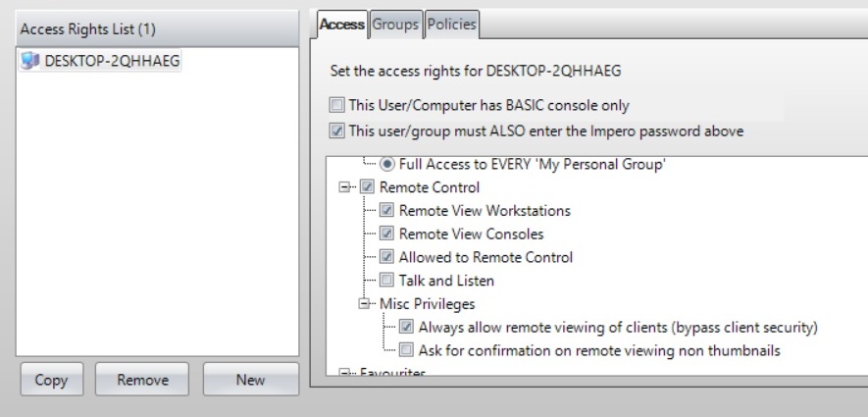This screenshot has height=417, width=868.
Task: Enable BASIC console only checkbox
Action: [x=337, y=104]
